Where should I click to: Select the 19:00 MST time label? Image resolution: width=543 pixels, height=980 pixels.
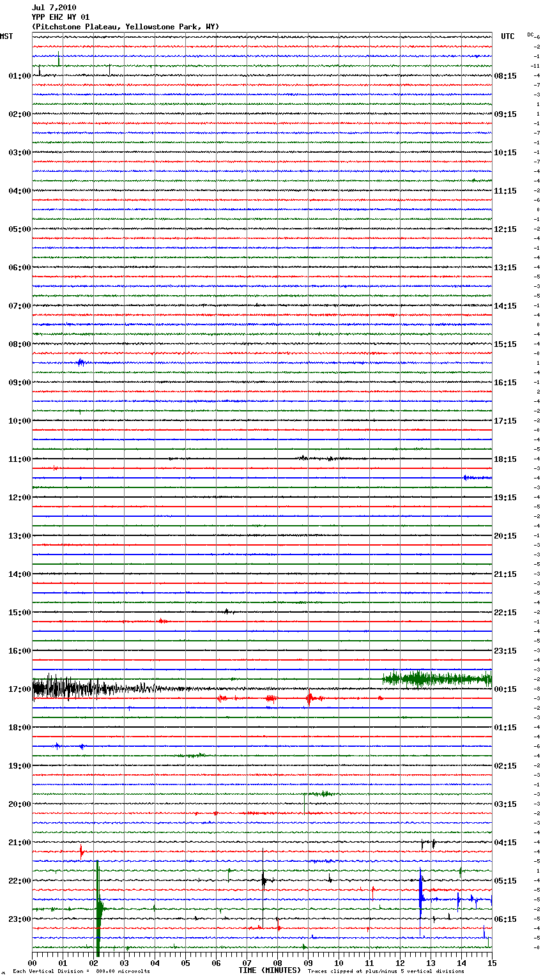20,766
